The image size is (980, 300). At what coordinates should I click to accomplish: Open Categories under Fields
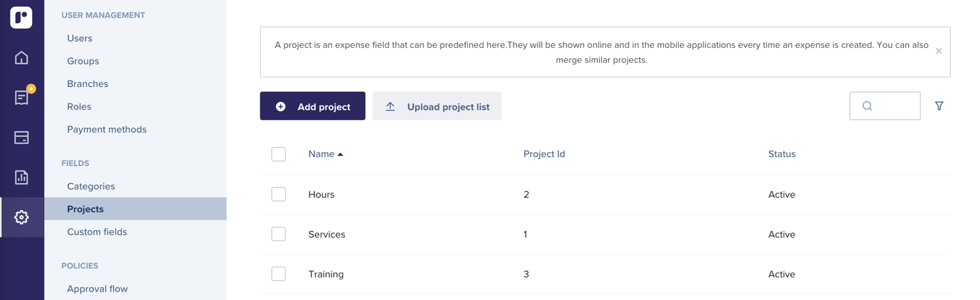click(x=91, y=186)
